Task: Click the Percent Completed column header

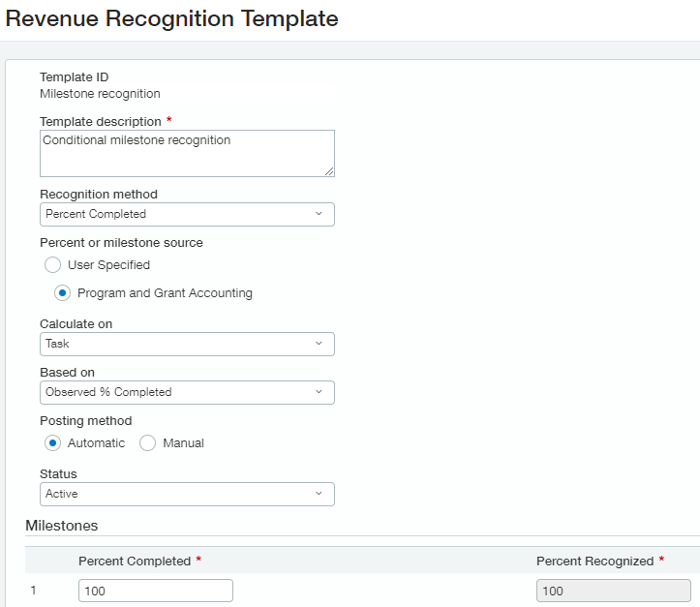Action: (134, 561)
